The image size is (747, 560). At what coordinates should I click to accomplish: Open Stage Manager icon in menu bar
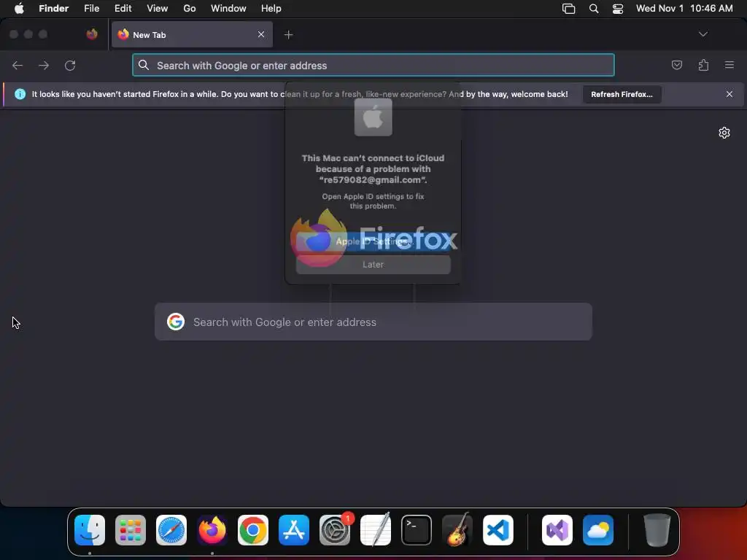[568, 9]
